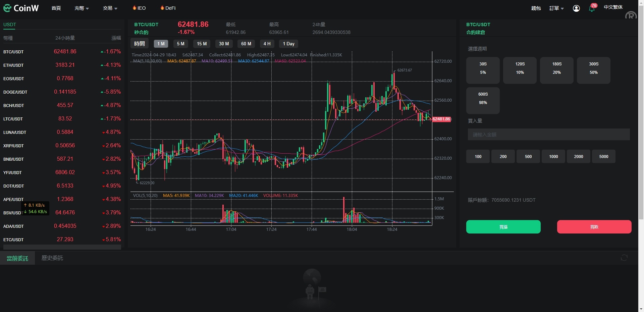Open notifications via the bell icon showing 76

(x=592, y=8)
